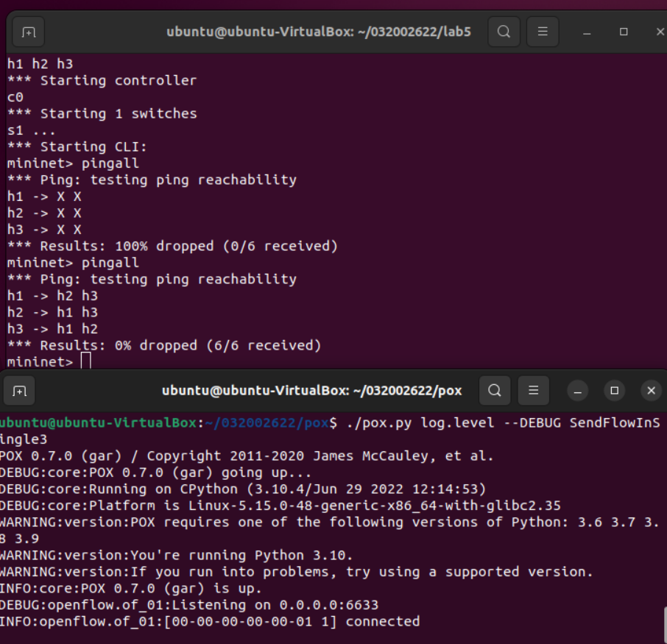Place cursor at the last mininet> prompt

click(86, 361)
